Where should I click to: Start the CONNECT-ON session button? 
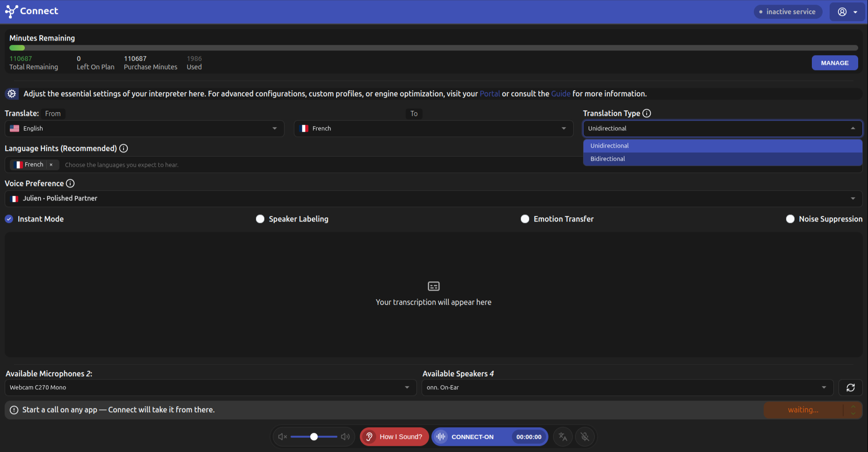(490, 437)
